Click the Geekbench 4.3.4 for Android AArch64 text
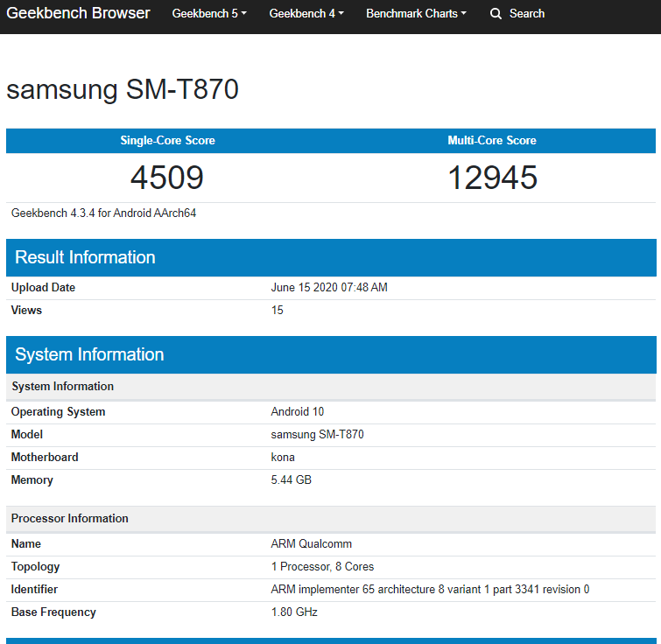 click(103, 213)
